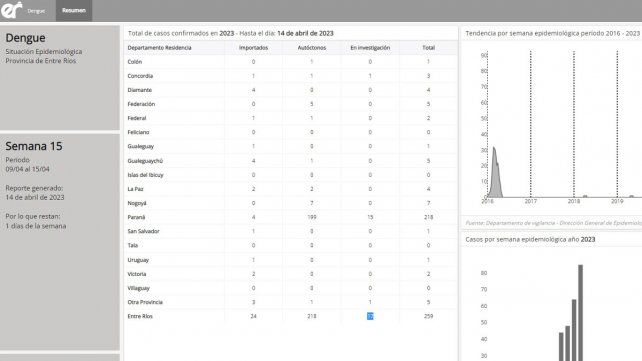Click the Dengue heading in sidebar
Screen dimensions: 642x361
(x=25, y=38)
